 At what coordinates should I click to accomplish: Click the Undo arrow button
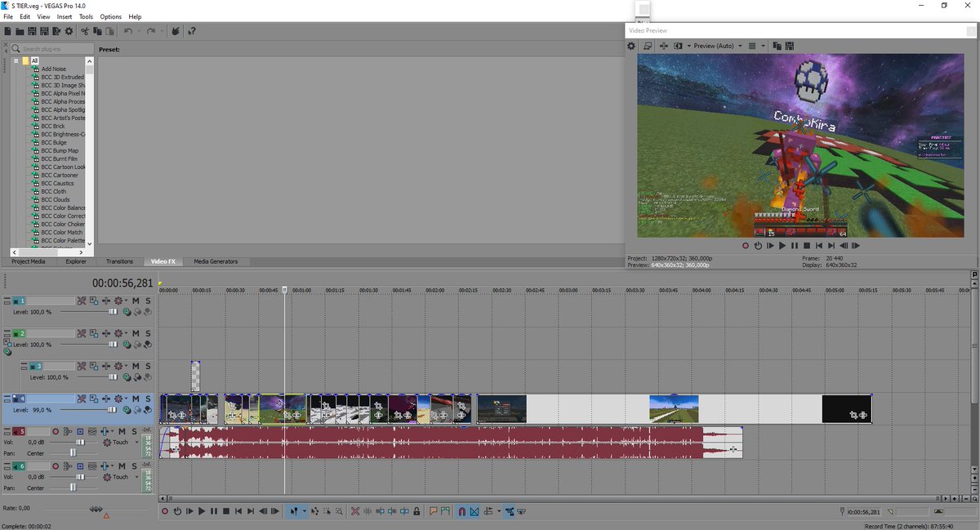(x=128, y=31)
